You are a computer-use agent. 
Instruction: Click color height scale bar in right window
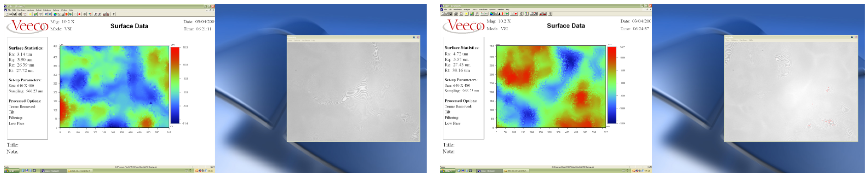(x=612, y=85)
